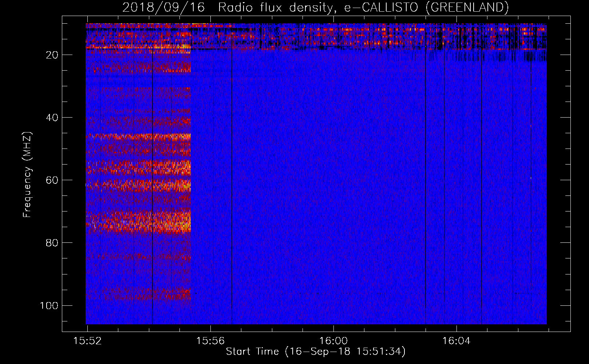Screen dimensions: 589x364
Task: Click the plot title mentioning e-CALLISTO (GREENLAND)
Action: coord(316,7)
